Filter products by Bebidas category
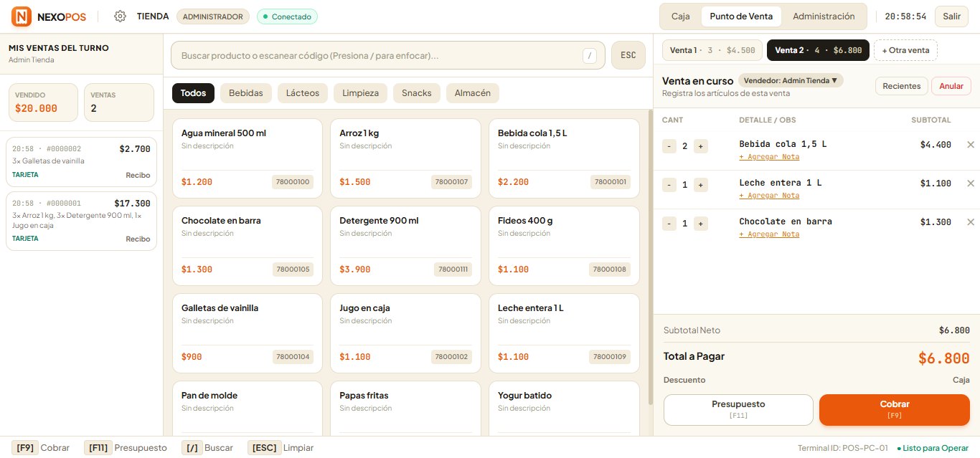 coord(246,93)
